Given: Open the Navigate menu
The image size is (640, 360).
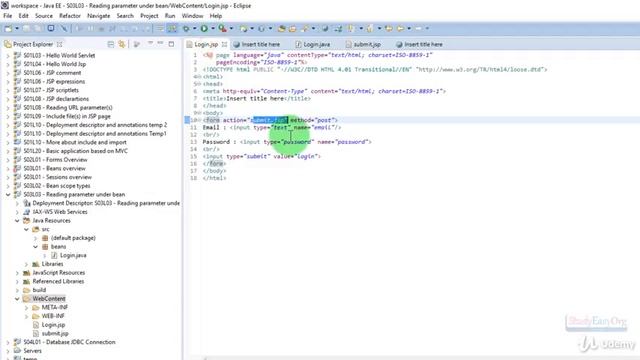Looking at the screenshot, I should [x=98, y=16].
